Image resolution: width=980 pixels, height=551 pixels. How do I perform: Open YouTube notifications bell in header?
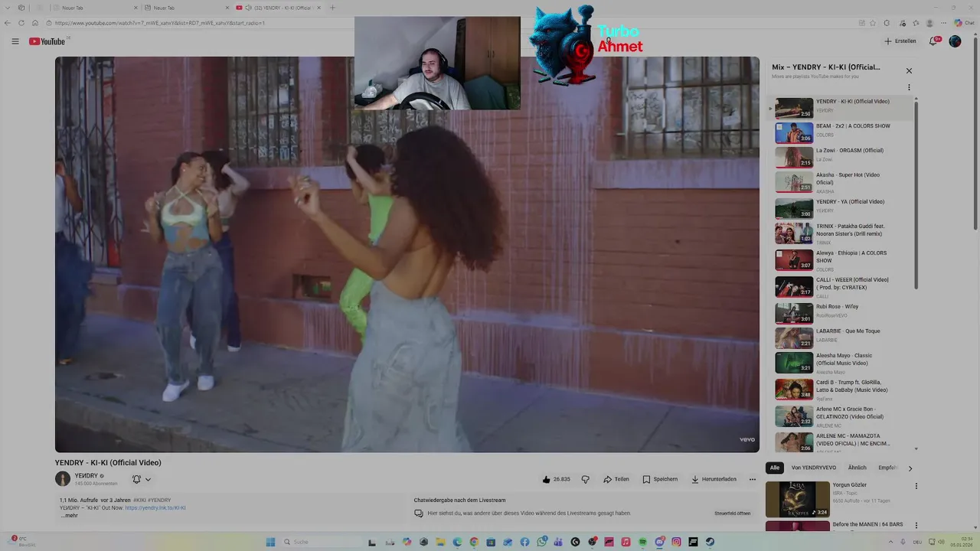[x=933, y=41]
